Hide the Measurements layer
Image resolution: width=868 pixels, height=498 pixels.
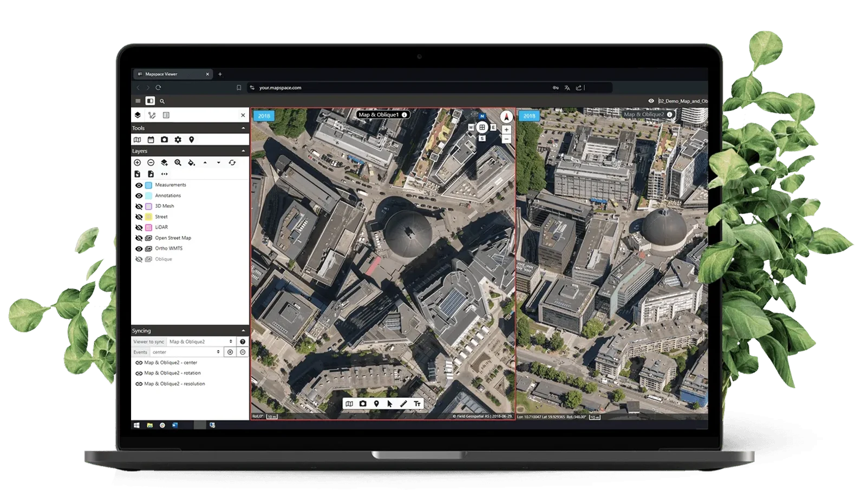pos(139,185)
